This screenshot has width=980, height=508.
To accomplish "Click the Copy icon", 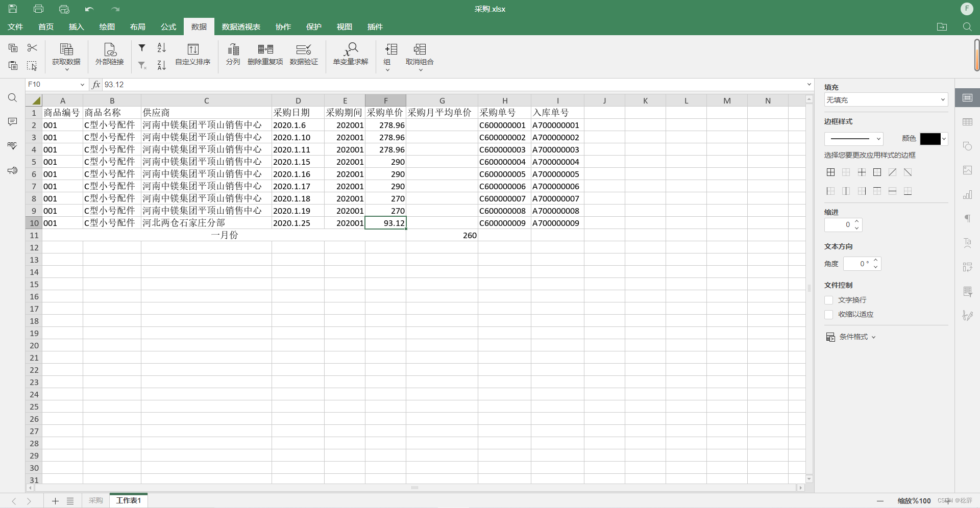I will (13, 48).
